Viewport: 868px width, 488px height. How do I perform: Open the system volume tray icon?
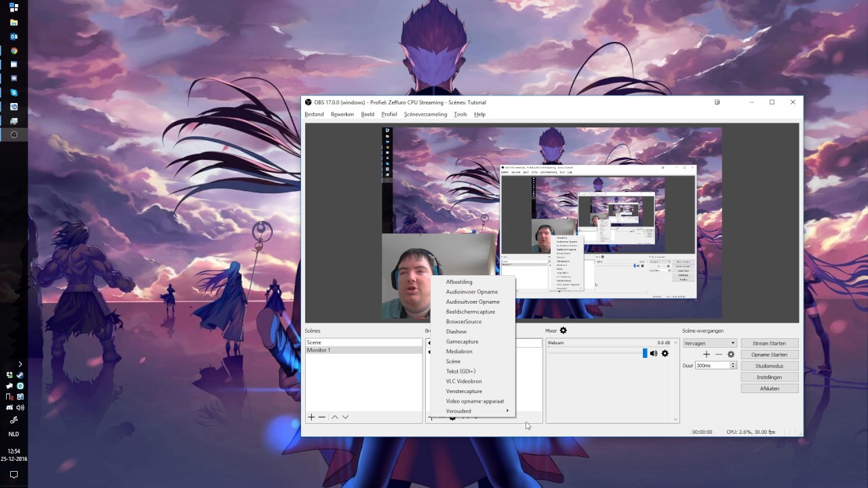pyautogui.click(x=20, y=407)
